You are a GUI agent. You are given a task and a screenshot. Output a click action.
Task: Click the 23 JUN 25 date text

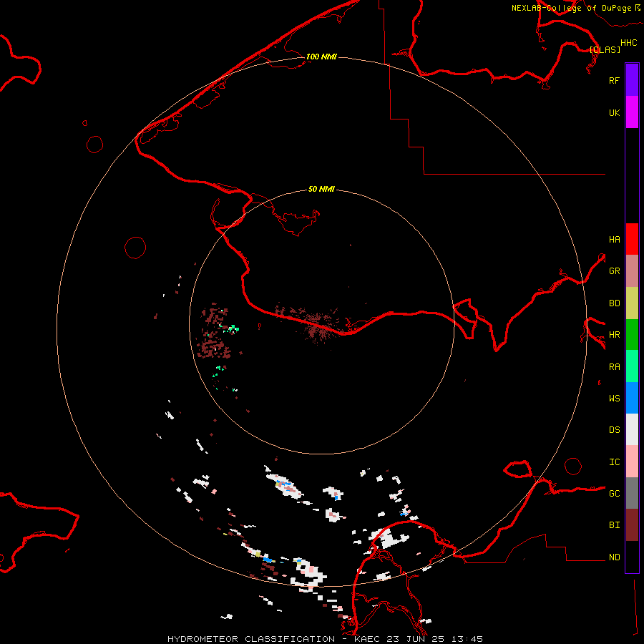(x=416, y=639)
